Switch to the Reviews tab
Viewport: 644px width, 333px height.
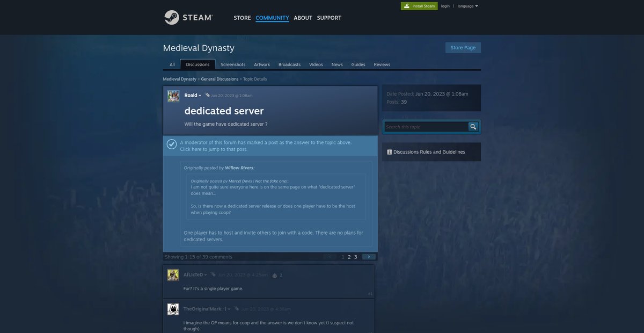[382, 64]
